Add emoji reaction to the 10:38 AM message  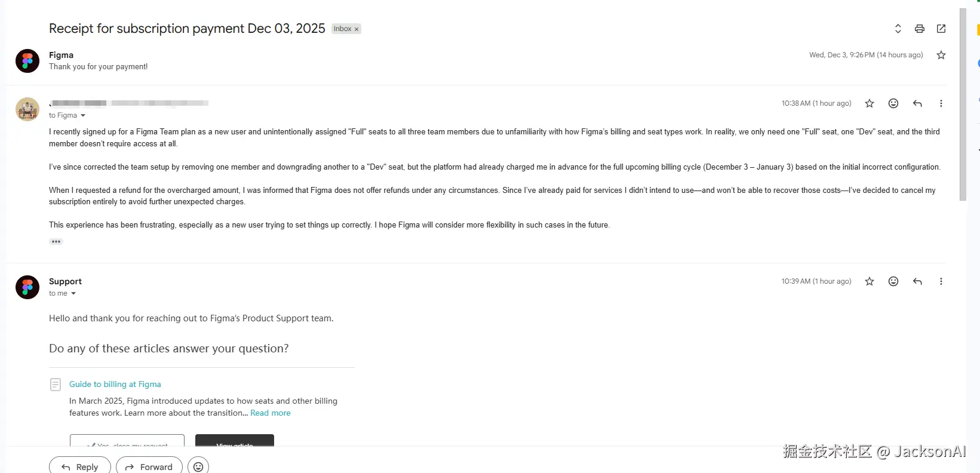click(893, 103)
